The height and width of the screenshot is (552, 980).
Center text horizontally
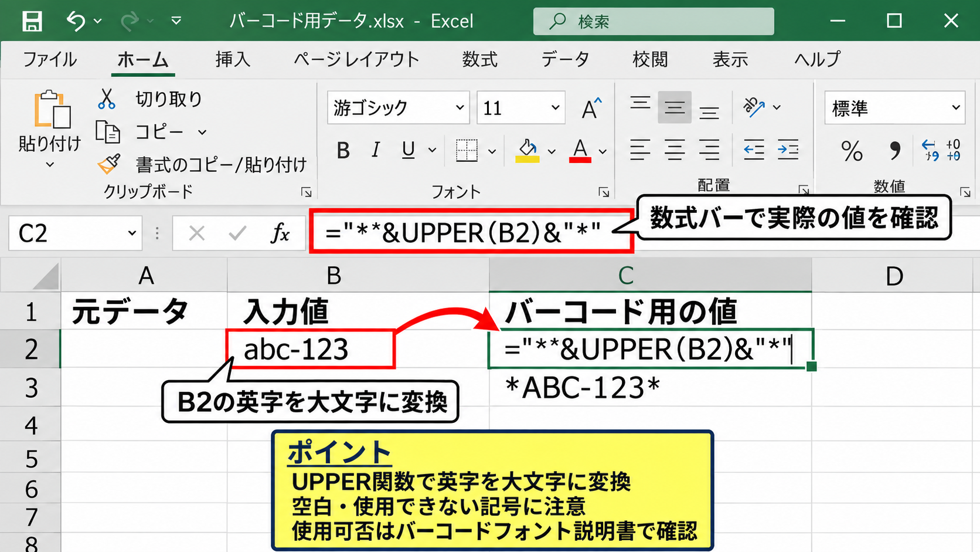pos(675,150)
